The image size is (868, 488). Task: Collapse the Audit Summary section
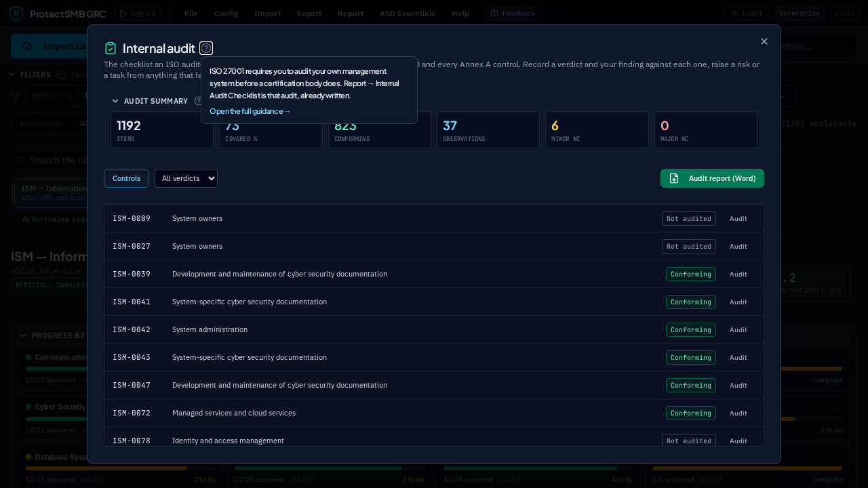pyautogui.click(x=115, y=101)
